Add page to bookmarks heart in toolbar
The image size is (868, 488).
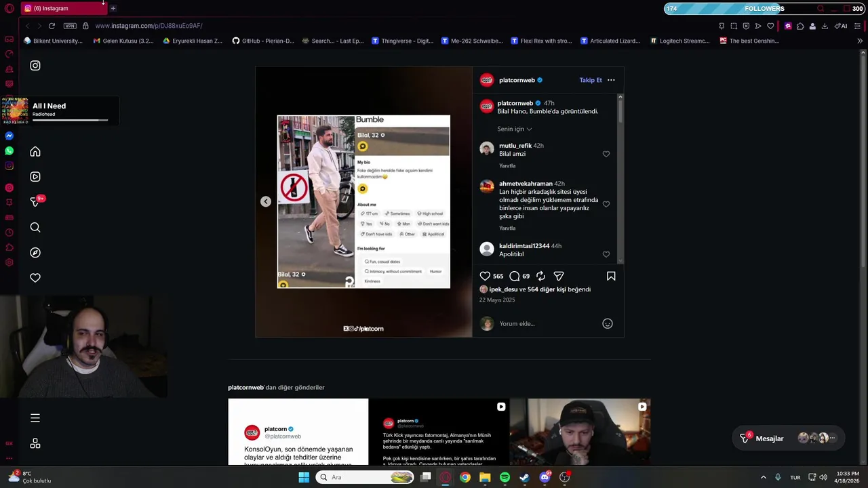pos(770,26)
